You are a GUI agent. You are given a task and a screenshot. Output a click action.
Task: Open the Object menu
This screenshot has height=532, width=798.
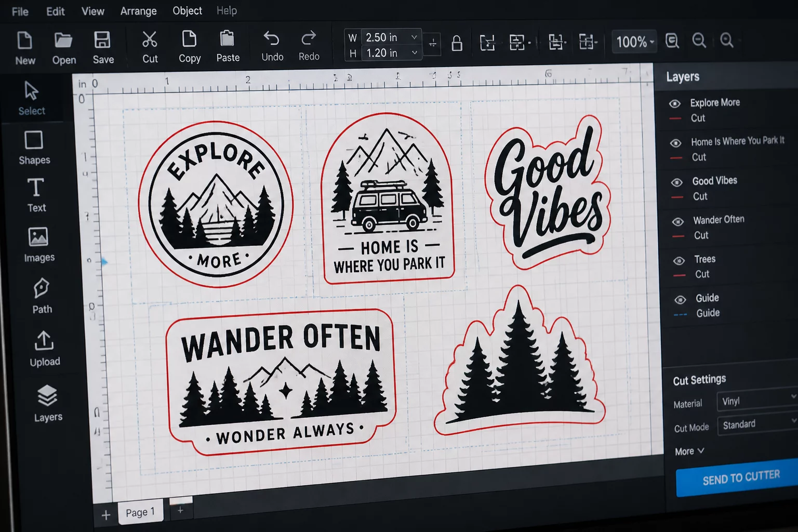[x=187, y=10]
